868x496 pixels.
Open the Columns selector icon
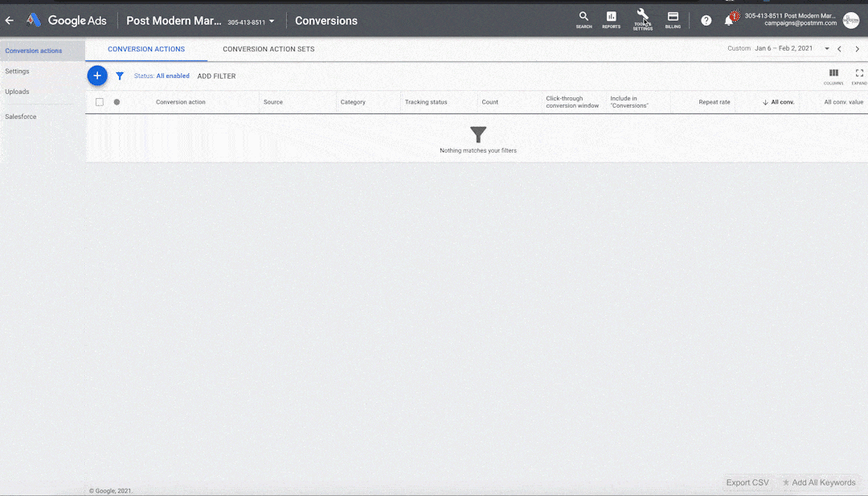[x=833, y=76]
